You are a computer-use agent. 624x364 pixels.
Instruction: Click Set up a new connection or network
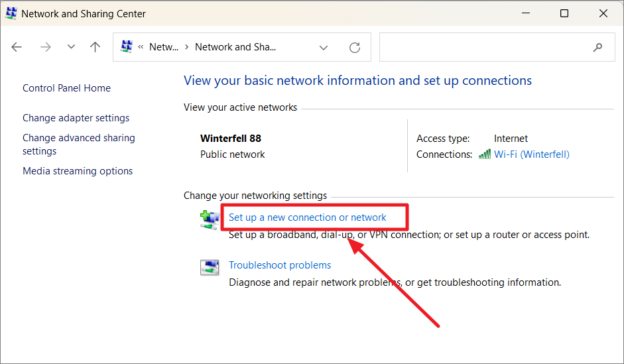pyautogui.click(x=307, y=217)
